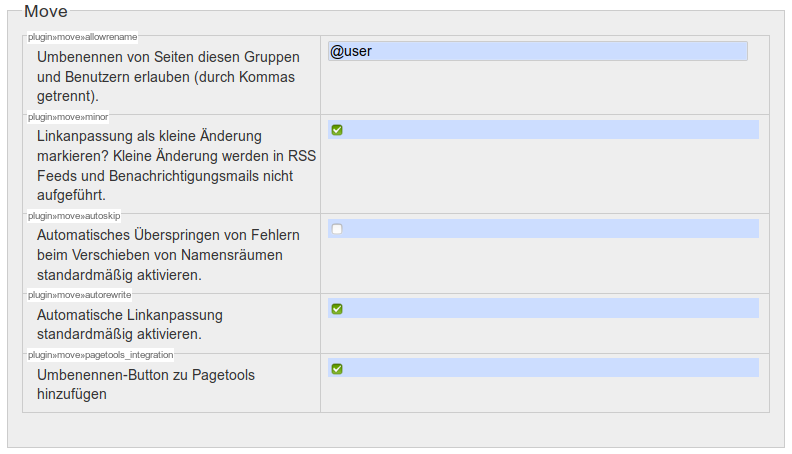This screenshot has height=454, width=792.
Task: Click the blue highlight bar in the minor row
Action: [x=550, y=130]
